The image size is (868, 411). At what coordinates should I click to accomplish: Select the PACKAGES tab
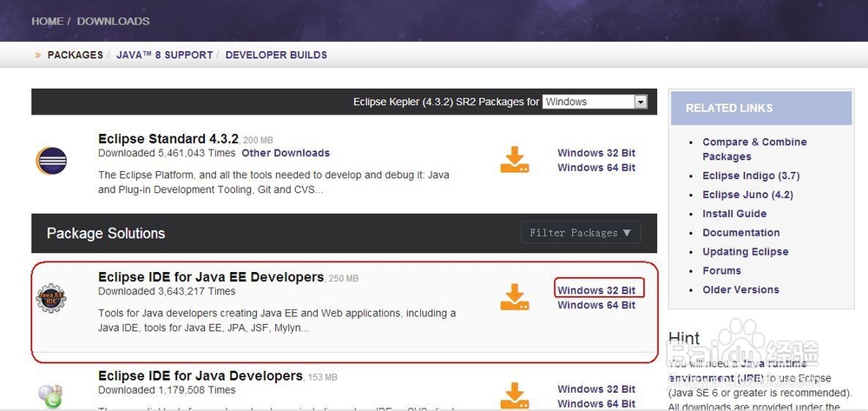(76, 55)
